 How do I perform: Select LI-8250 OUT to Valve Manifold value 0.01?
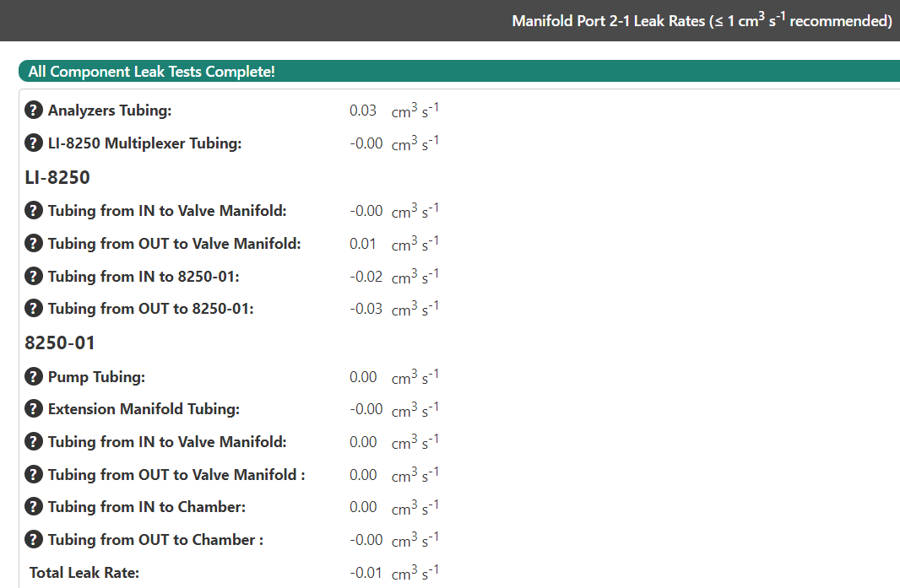point(363,244)
